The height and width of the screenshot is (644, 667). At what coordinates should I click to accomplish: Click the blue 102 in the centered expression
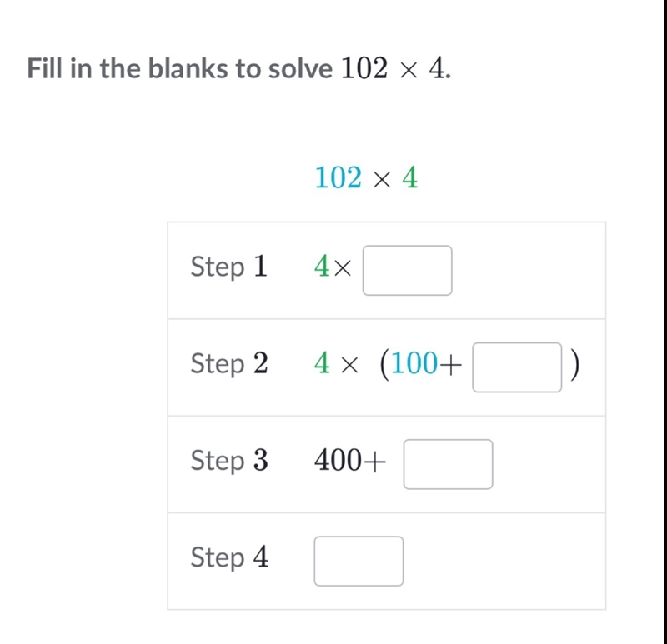(339, 177)
